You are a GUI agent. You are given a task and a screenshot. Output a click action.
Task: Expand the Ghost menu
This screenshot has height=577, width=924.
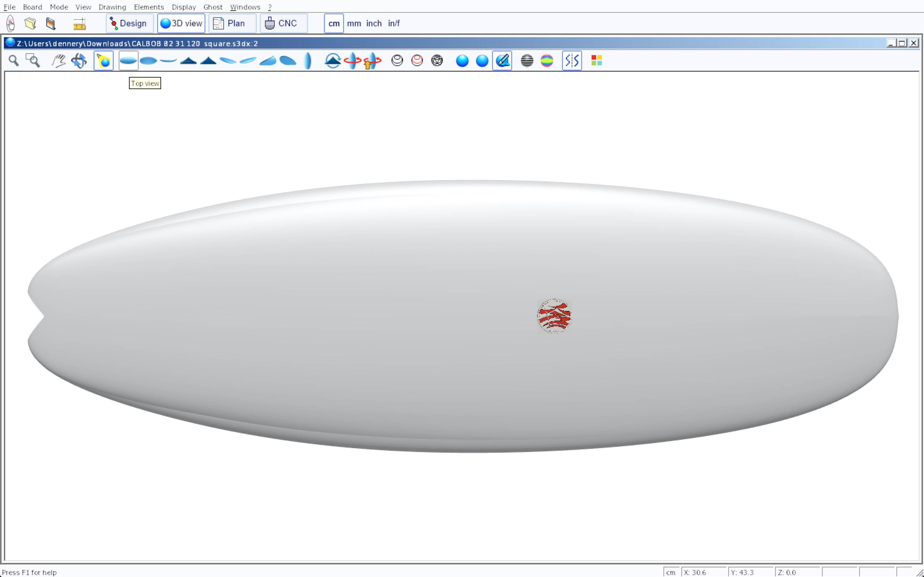[213, 7]
